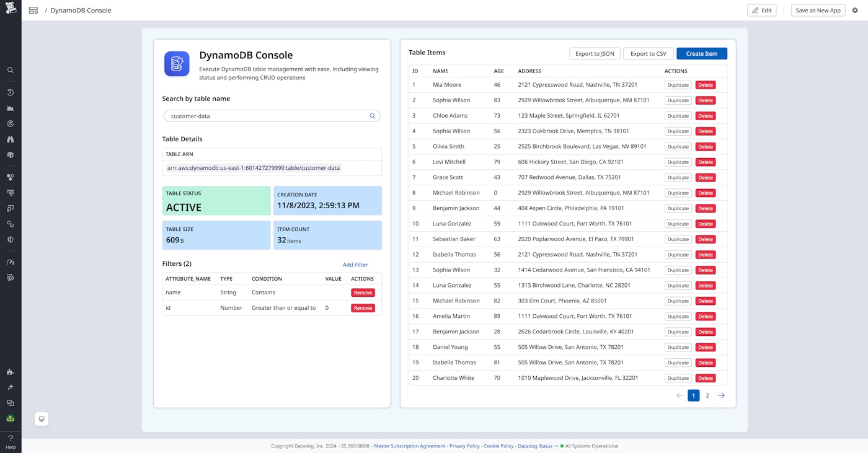868x453 pixels.
Task: Open the shield security icon
Action: 11,239
